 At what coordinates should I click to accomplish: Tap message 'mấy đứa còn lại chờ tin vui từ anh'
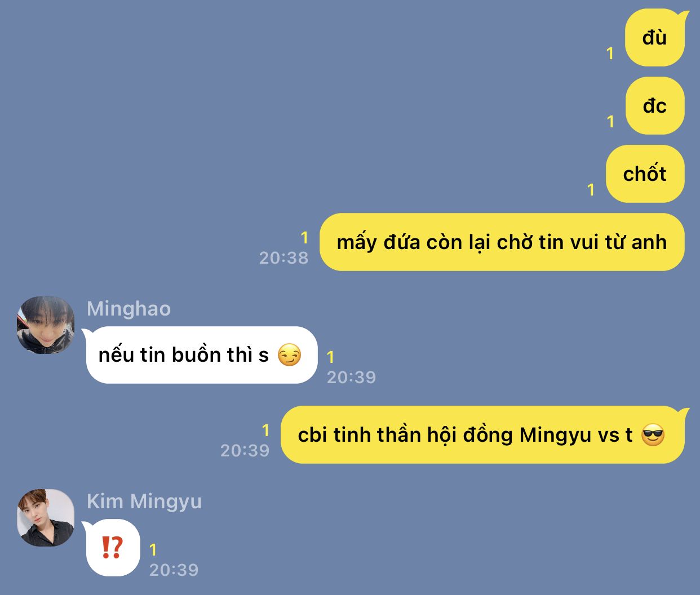pos(502,242)
